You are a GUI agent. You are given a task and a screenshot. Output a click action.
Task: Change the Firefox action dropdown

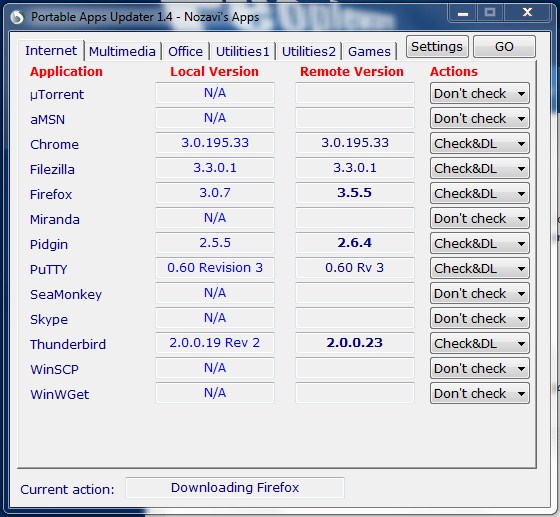point(480,194)
